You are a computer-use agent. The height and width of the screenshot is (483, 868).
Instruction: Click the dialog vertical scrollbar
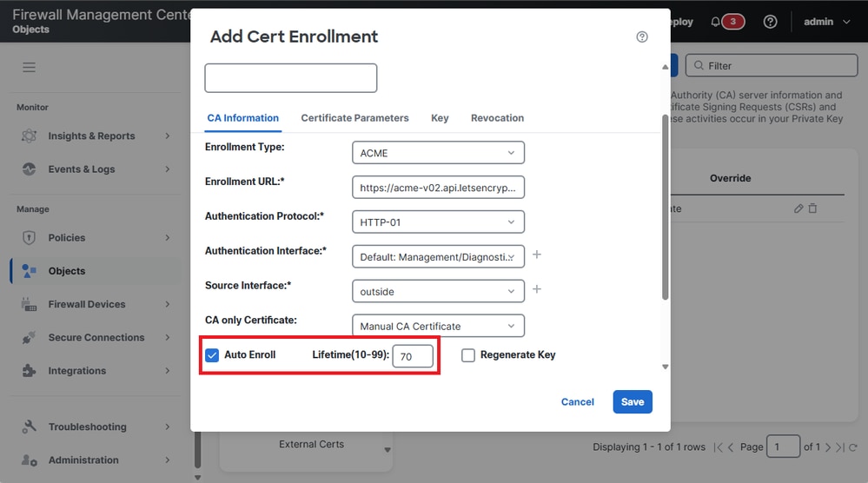point(666,208)
